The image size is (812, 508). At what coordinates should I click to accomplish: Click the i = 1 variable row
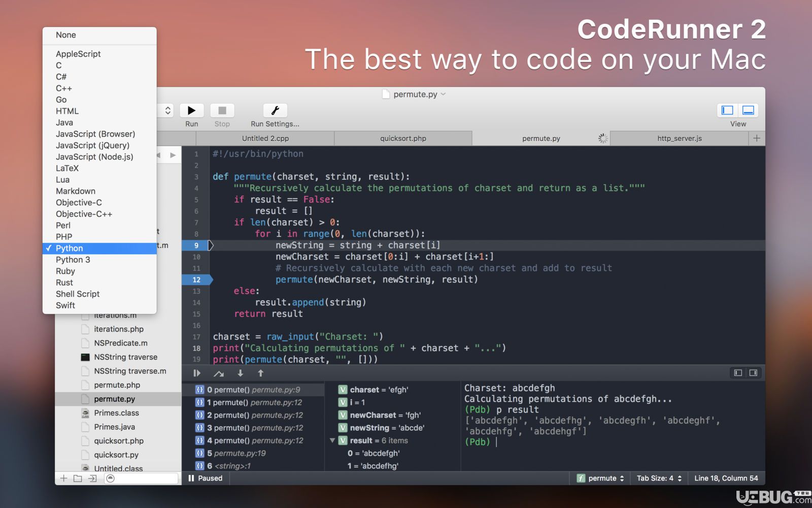[392, 402]
